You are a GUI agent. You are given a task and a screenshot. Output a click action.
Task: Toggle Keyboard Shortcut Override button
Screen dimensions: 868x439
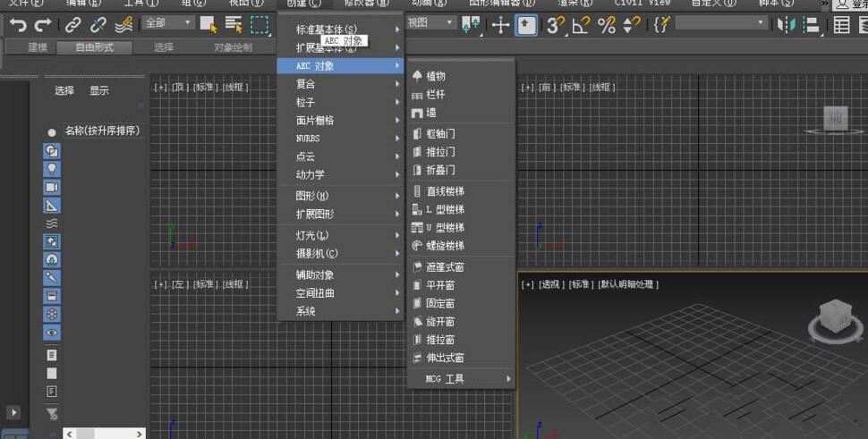point(526,25)
